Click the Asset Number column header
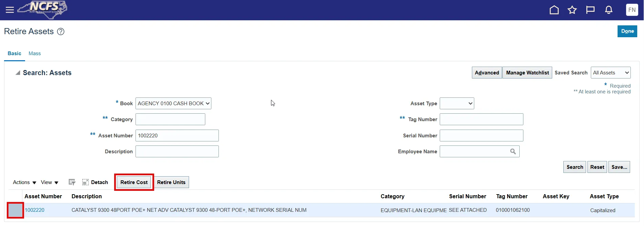This screenshot has height=226, width=644. point(43,196)
